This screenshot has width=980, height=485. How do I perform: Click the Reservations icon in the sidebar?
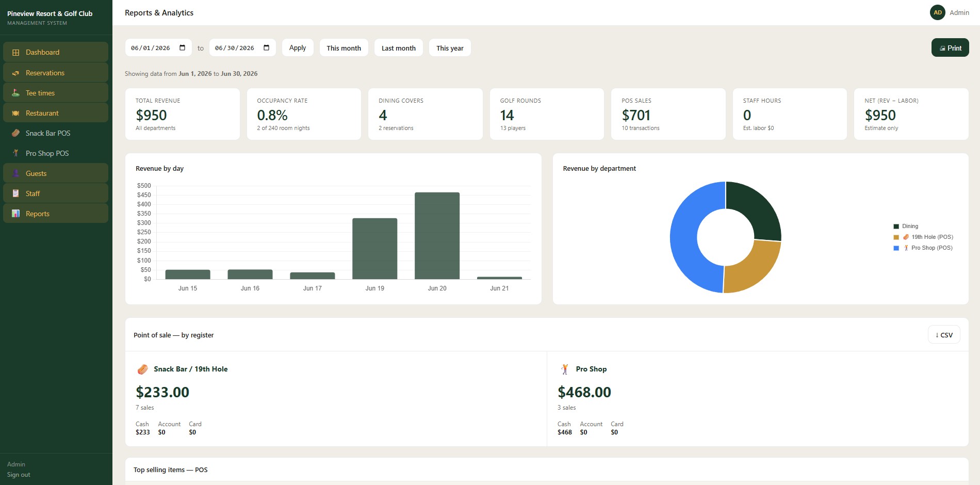coord(15,73)
